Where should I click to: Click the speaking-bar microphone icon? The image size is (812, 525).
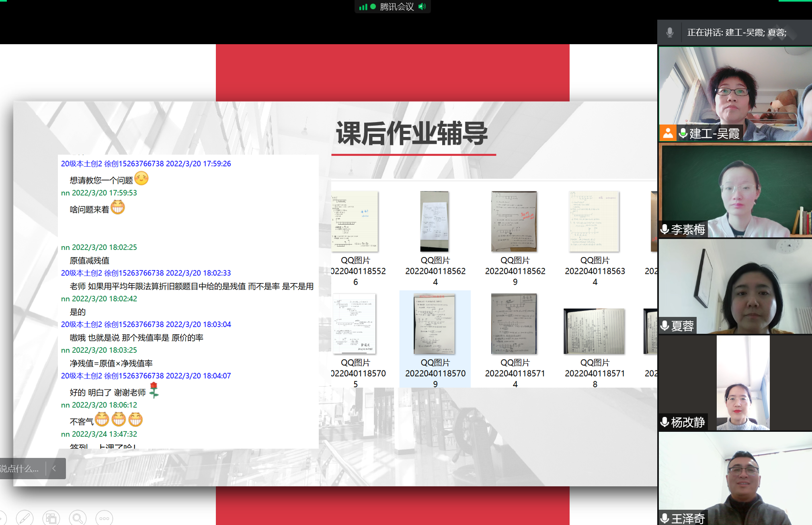(x=670, y=32)
